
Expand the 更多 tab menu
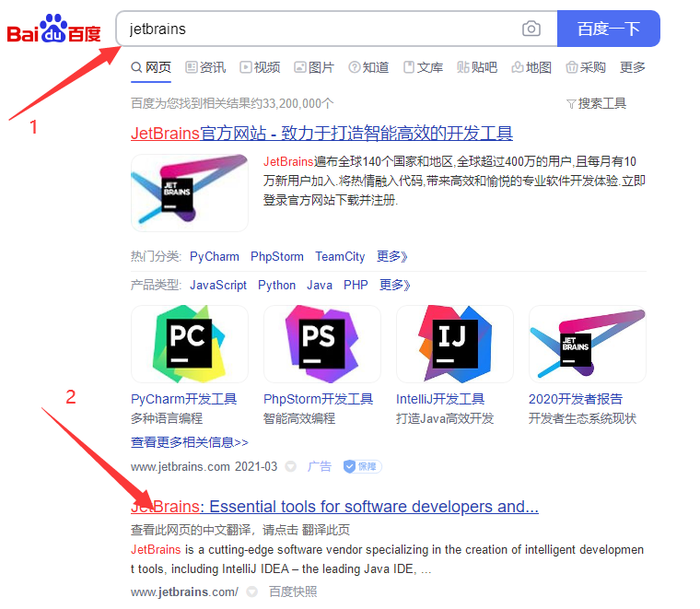click(633, 67)
